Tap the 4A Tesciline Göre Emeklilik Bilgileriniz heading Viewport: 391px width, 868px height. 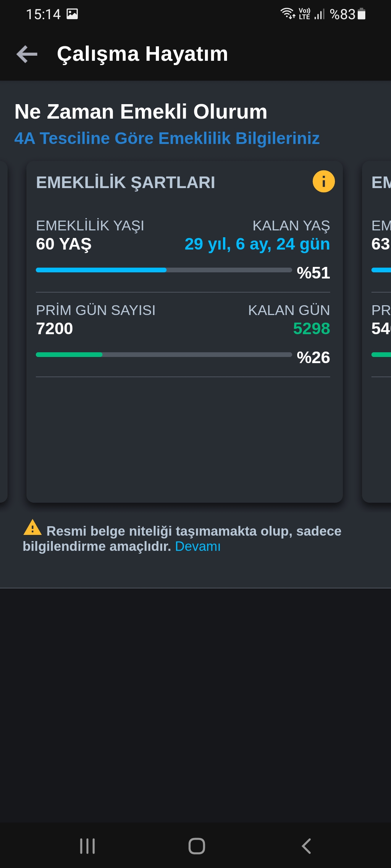coord(167,138)
